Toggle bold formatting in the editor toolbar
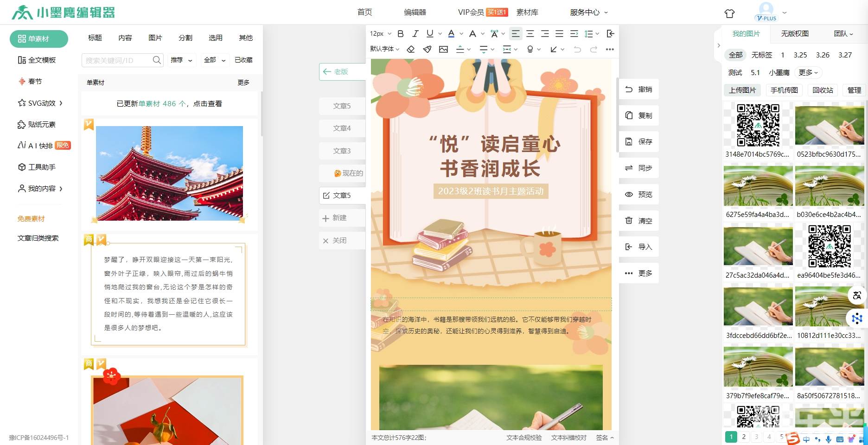The height and width of the screenshot is (445, 868). [x=401, y=34]
